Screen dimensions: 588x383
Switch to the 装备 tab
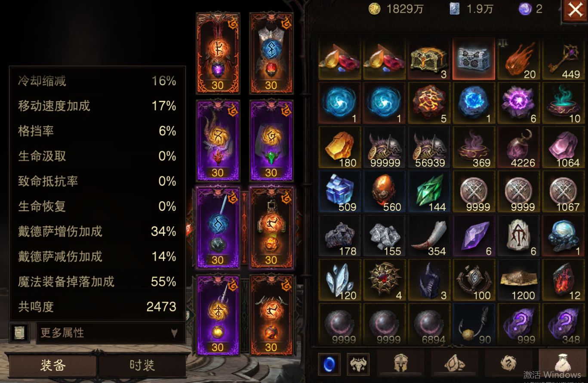53,365
